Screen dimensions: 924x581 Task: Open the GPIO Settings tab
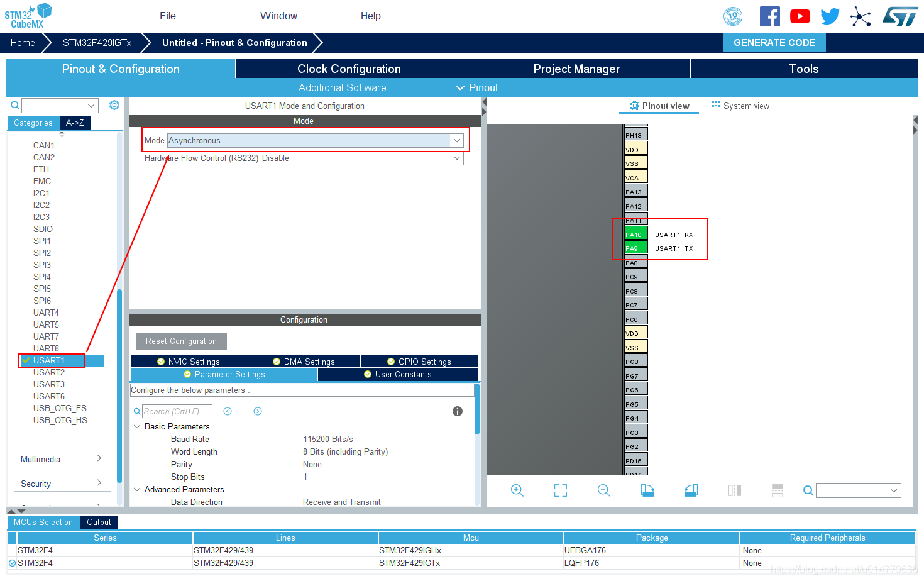419,362
